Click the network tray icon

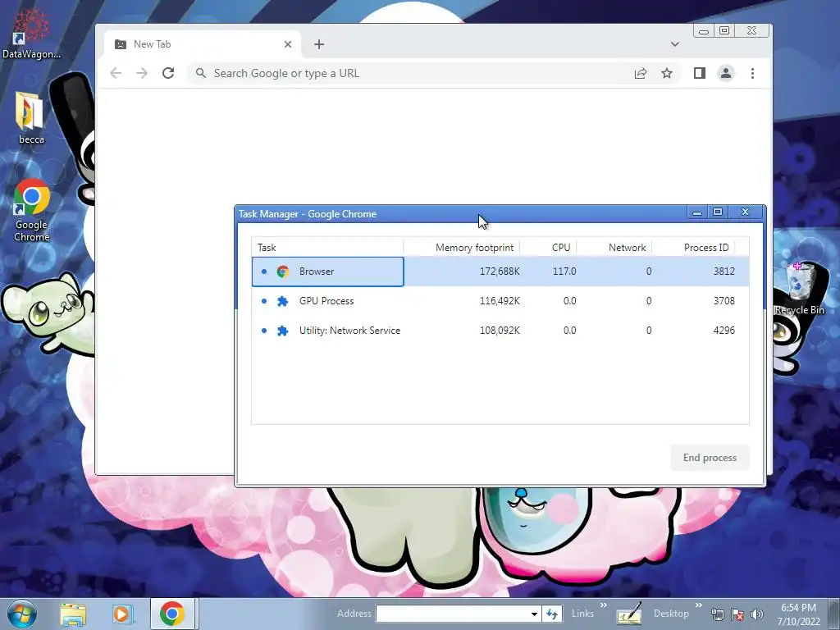pos(717,614)
